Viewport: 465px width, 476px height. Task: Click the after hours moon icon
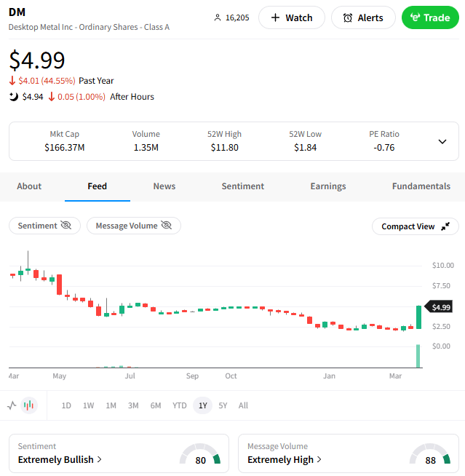click(13, 97)
